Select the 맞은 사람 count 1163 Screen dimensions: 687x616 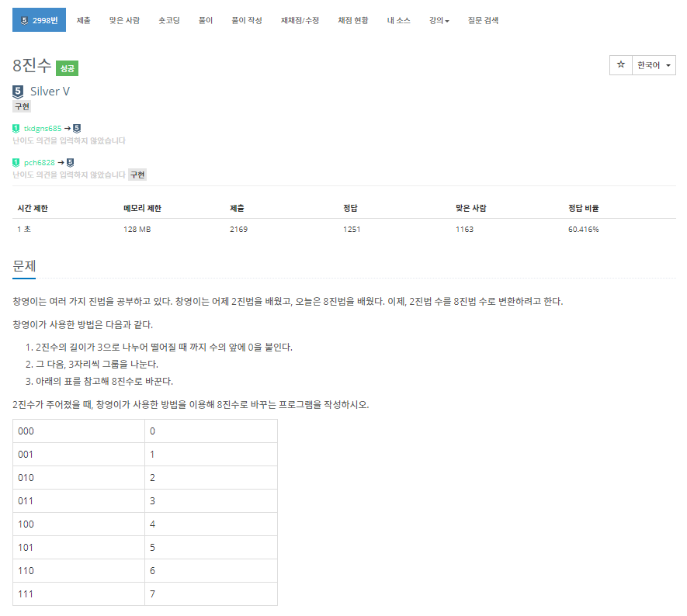point(464,230)
